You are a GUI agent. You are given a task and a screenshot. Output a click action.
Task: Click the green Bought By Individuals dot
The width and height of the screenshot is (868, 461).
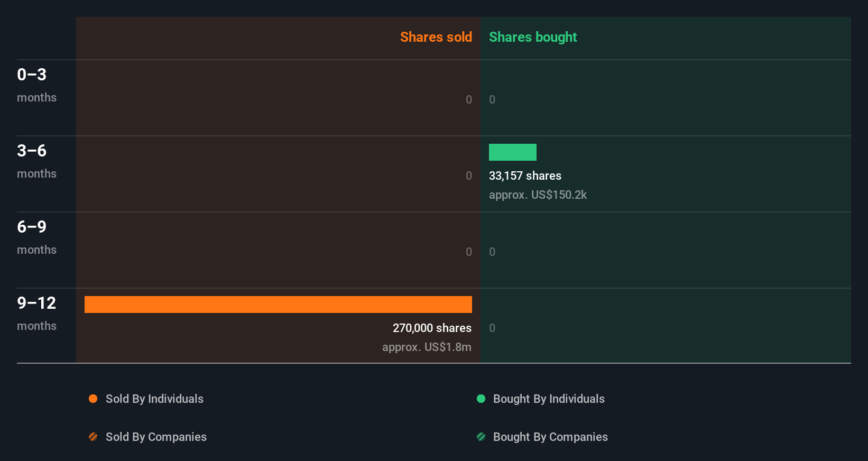pyautogui.click(x=481, y=399)
